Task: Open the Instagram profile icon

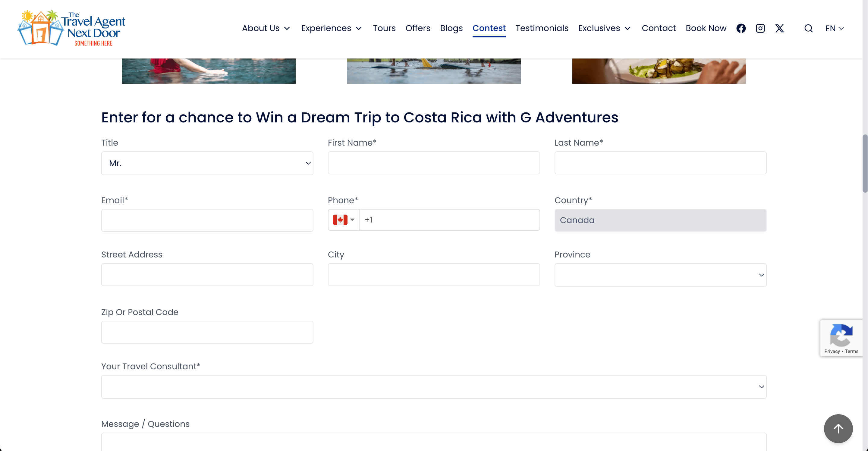Action: (760, 28)
